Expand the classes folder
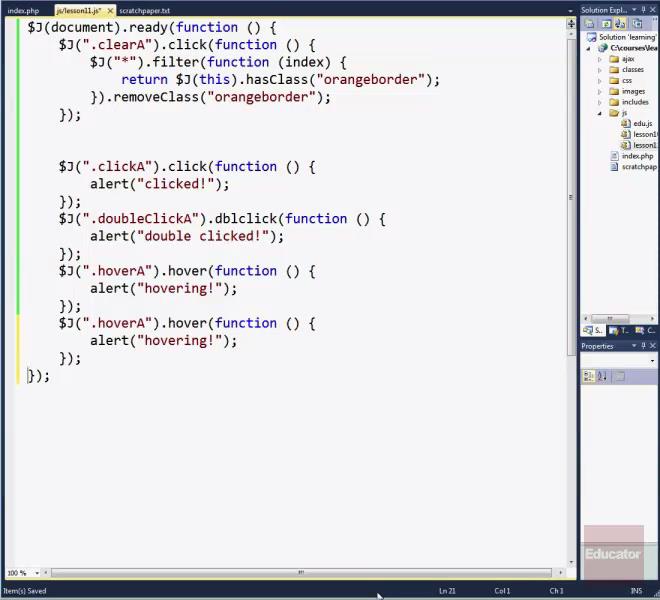Image resolution: width=660 pixels, height=600 pixels. (600, 70)
